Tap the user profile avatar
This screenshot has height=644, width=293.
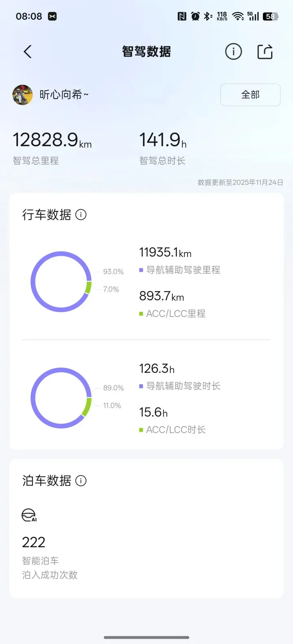(x=23, y=95)
